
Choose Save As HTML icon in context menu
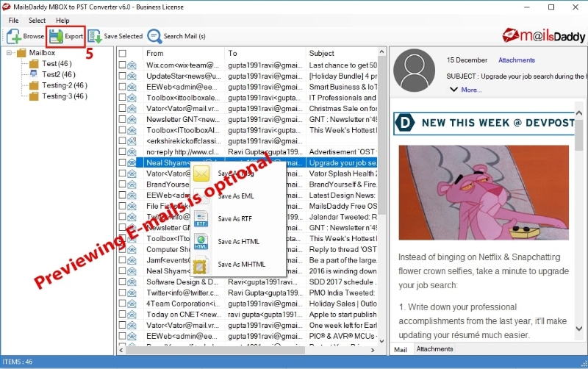pos(202,241)
